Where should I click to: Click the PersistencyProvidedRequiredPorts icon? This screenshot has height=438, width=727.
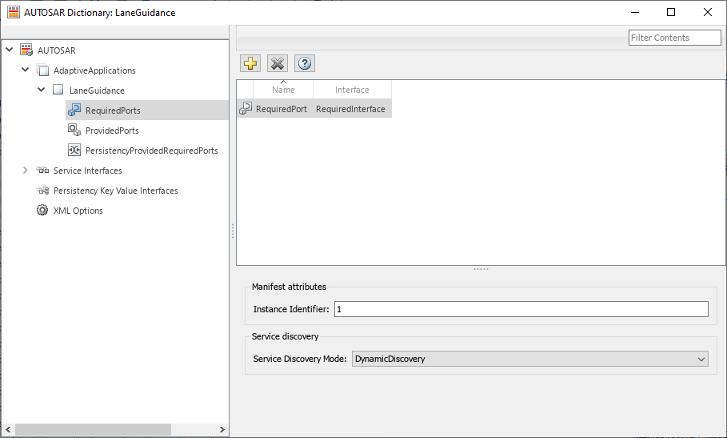click(74, 150)
